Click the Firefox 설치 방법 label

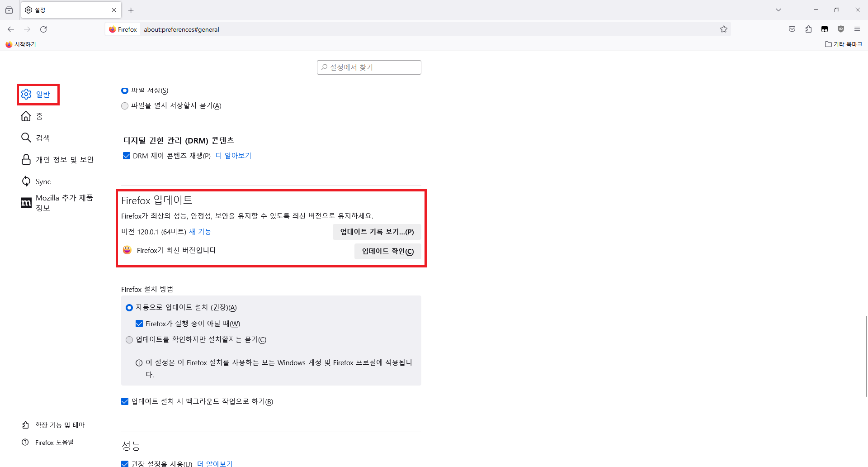point(147,289)
